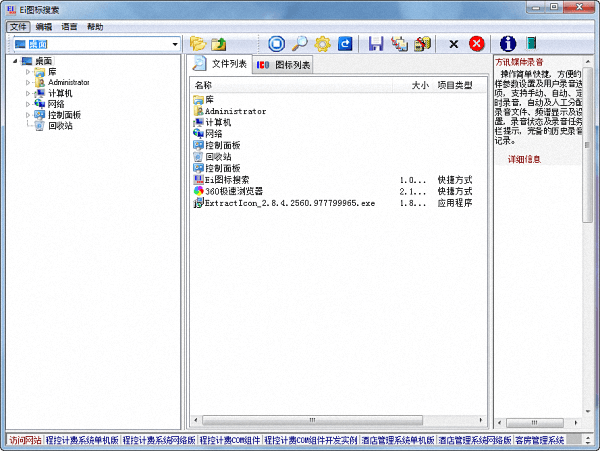Click the 程控计费系统单机版 link
600x451 pixels.
click(82, 440)
